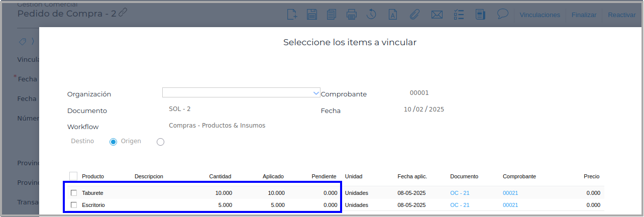Click the Unidad column header
644x217 pixels.
pyautogui.click(x=354, y=176)
